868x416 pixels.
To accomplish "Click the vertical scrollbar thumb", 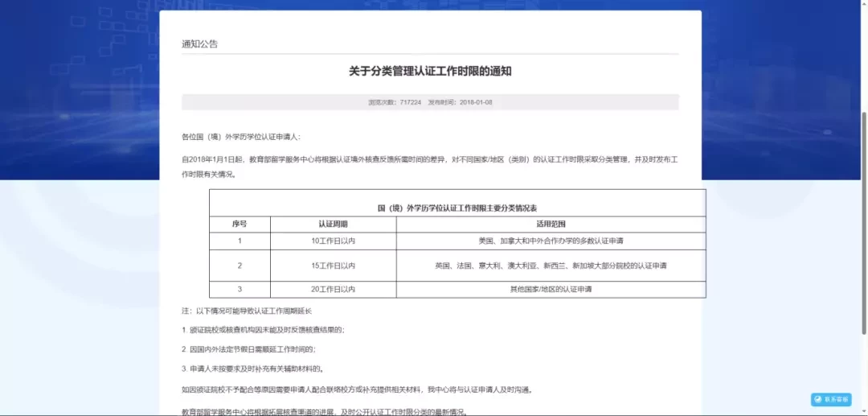I will tap(864, 223).
